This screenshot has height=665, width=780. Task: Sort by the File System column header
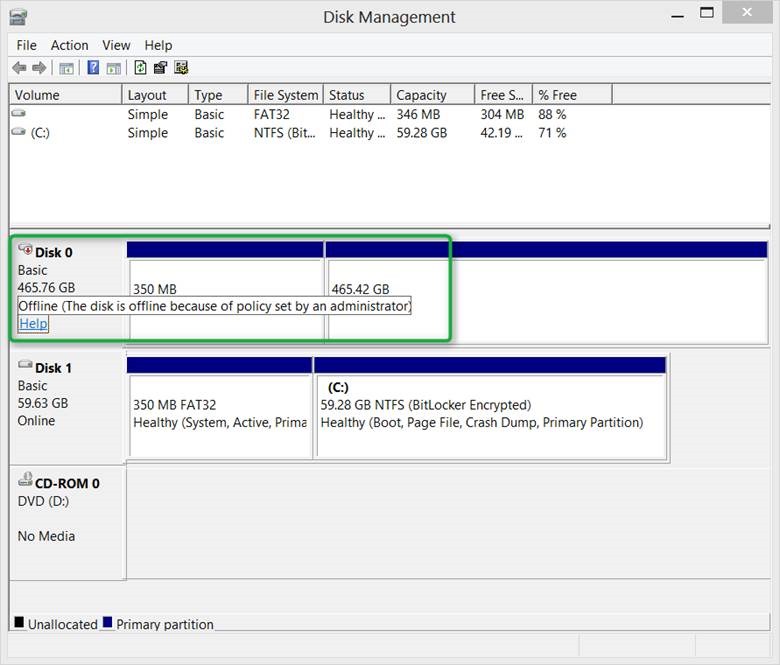coord(286,95)
